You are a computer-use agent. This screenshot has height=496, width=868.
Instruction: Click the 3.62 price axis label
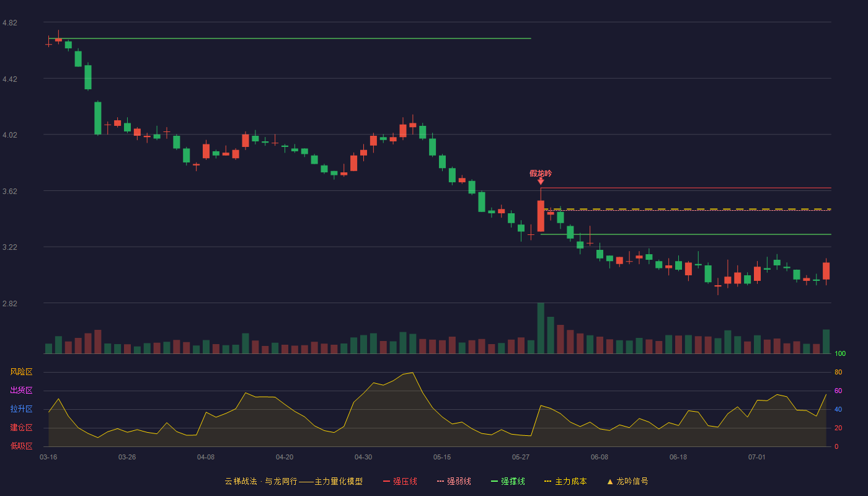pos(10,192)
